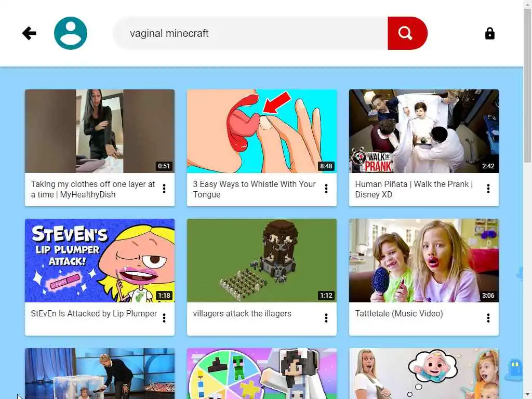Open options menu for StEvEn Lip Plumper video
Screen dimensions: 532x399
(x=164, y=318)
